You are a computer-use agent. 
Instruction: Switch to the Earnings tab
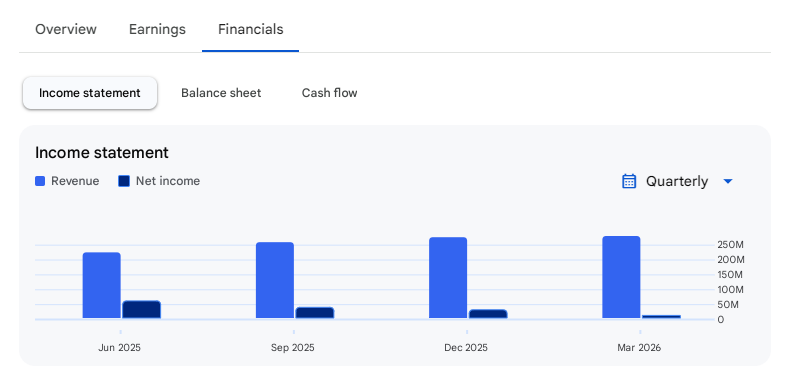click(157, 29)
